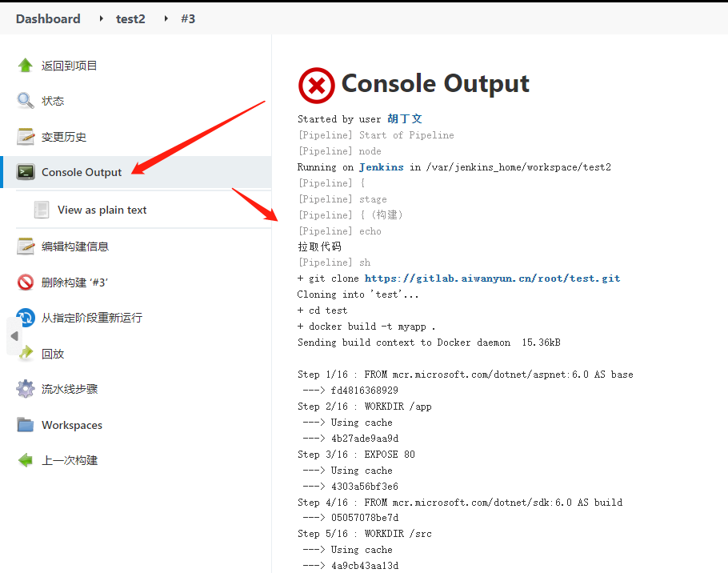Open the gitlab test.git repository link

pos(492,278)
